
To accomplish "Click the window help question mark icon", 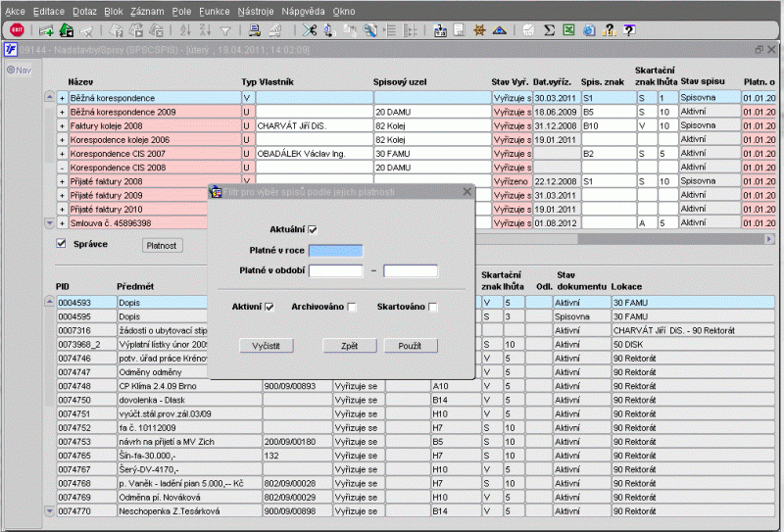I will pos(629,30).
